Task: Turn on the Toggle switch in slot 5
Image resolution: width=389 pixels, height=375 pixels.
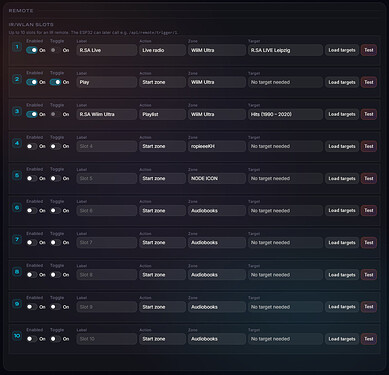Action: tap(55, 178)
